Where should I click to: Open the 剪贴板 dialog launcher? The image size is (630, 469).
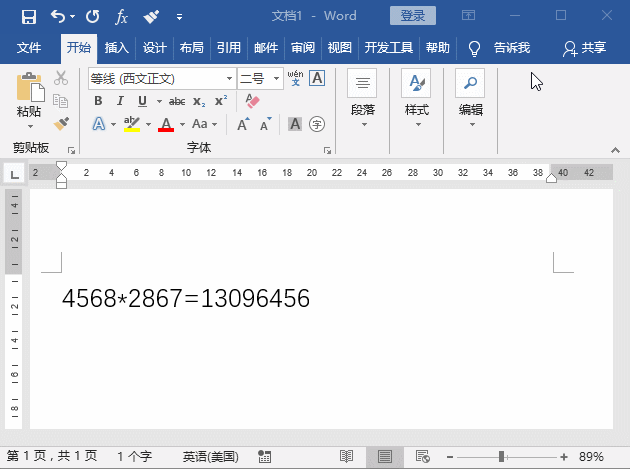[x=72, y=151]
